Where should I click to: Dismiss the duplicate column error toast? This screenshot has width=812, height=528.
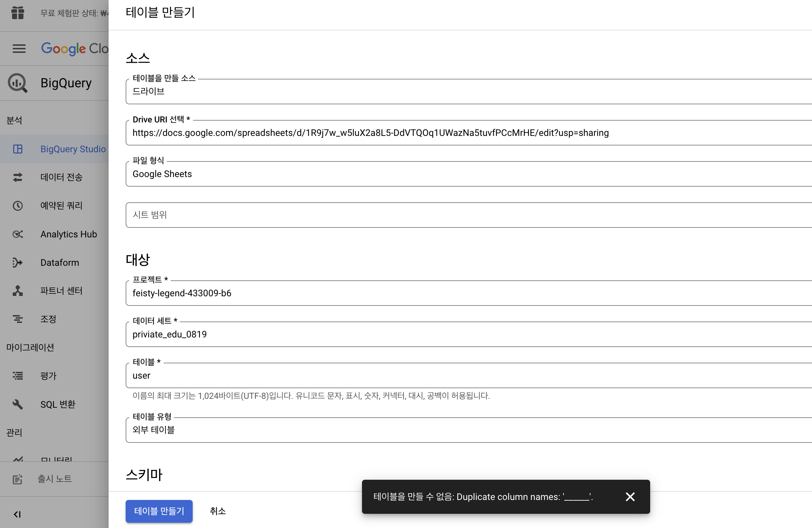(630, 497)
